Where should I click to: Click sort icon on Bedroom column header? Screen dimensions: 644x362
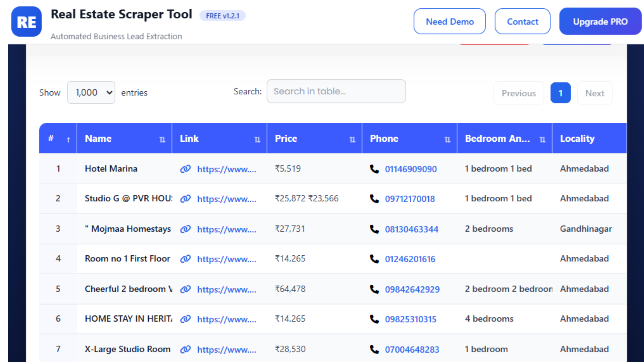pos(542,140)
